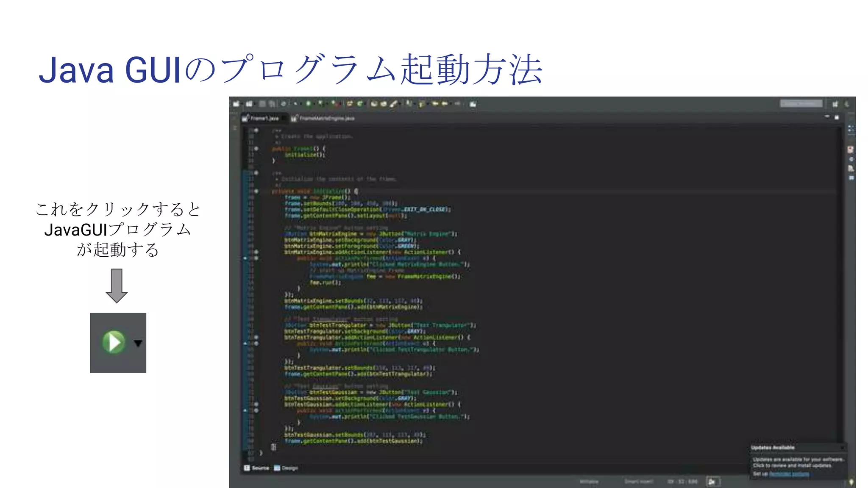Image resolution: width=868 pixels, height=488 pixels.
Task: Click the Quick Access search field
Action: point(801,104)
